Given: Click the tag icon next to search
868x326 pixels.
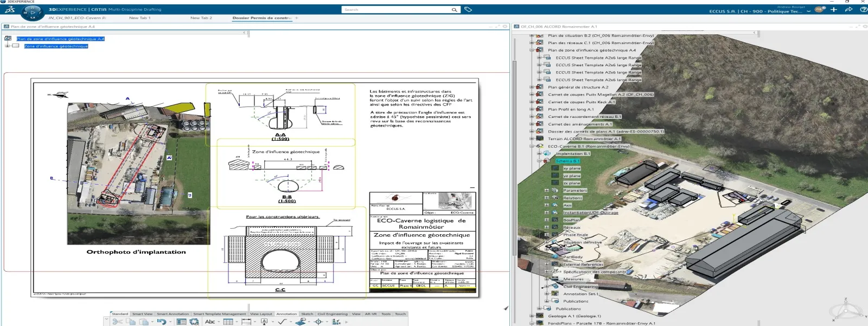Looking at the screenshot, I should point(468,9).
